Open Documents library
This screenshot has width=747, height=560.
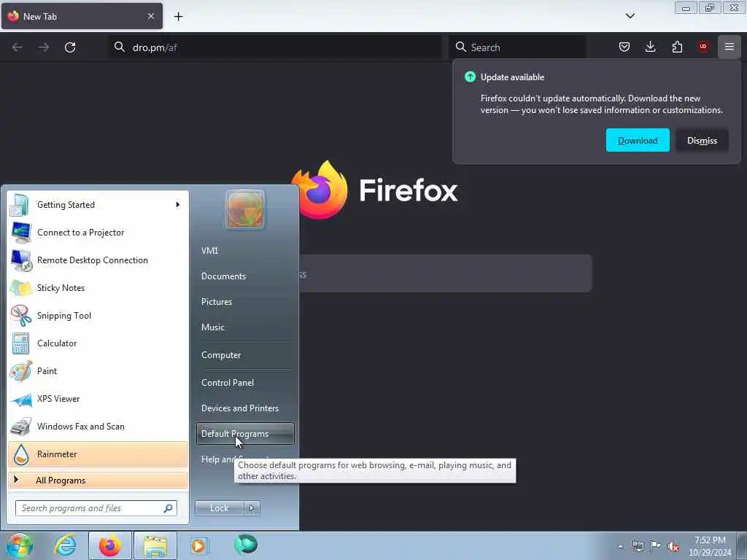[x=245, y=276]
